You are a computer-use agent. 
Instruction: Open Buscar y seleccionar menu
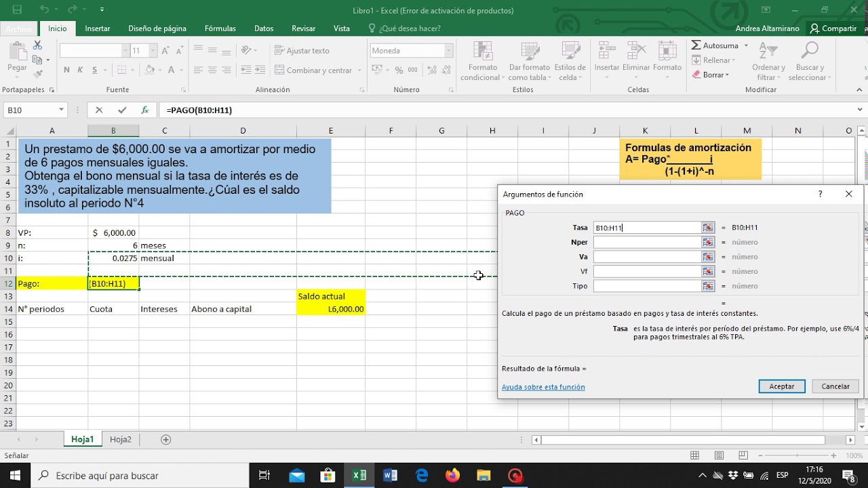point(811,61)
